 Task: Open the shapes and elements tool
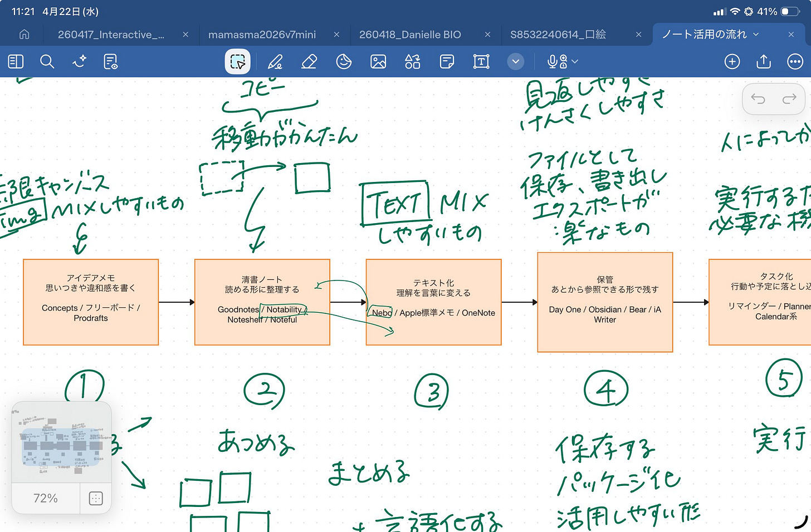tap(413, 61)
